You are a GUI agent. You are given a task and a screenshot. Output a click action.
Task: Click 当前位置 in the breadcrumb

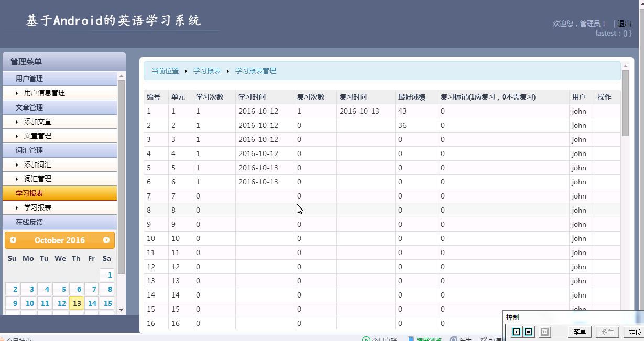pos(165,71)
